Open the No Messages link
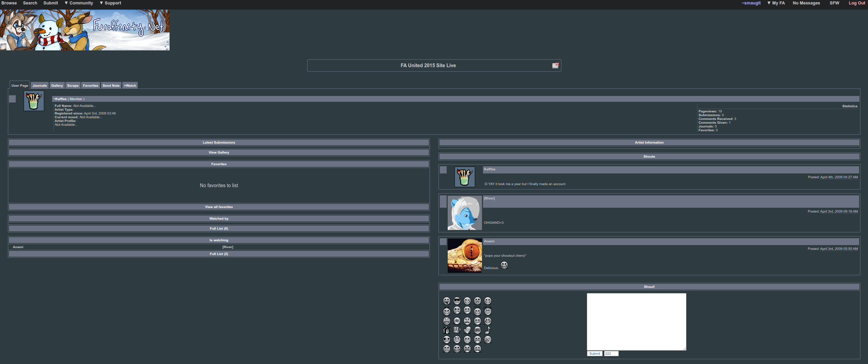Screen dimensions: 868x364 [x=806, y=3]
